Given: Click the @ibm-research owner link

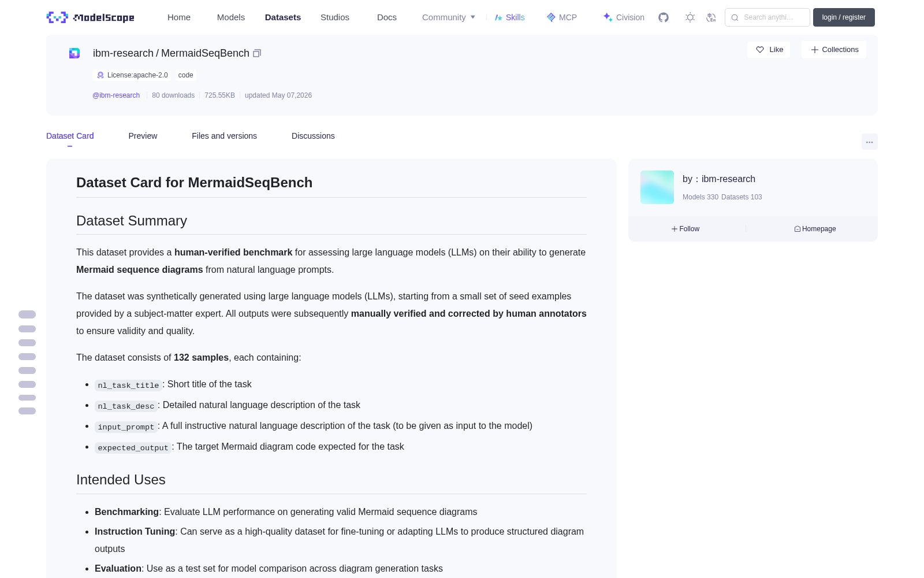Looking at the screenshot, I should coord(116,95).
